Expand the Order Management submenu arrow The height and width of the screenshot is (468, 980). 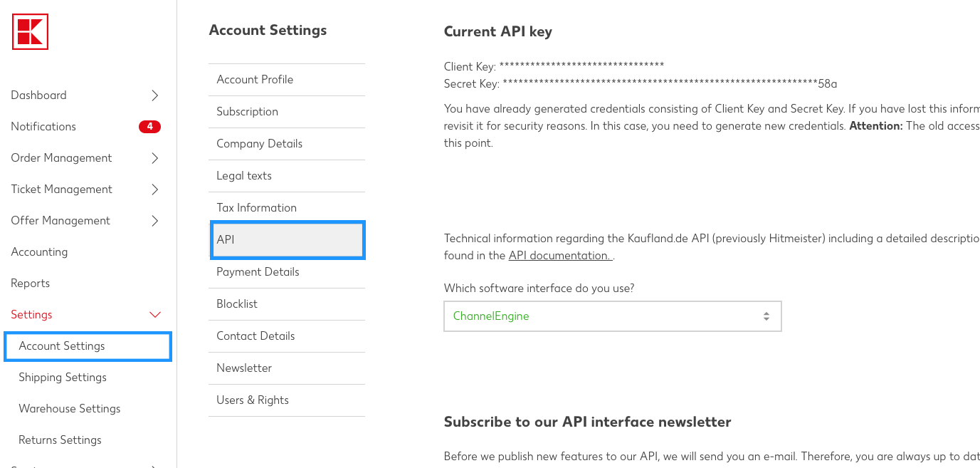click(x=155, y=158)
